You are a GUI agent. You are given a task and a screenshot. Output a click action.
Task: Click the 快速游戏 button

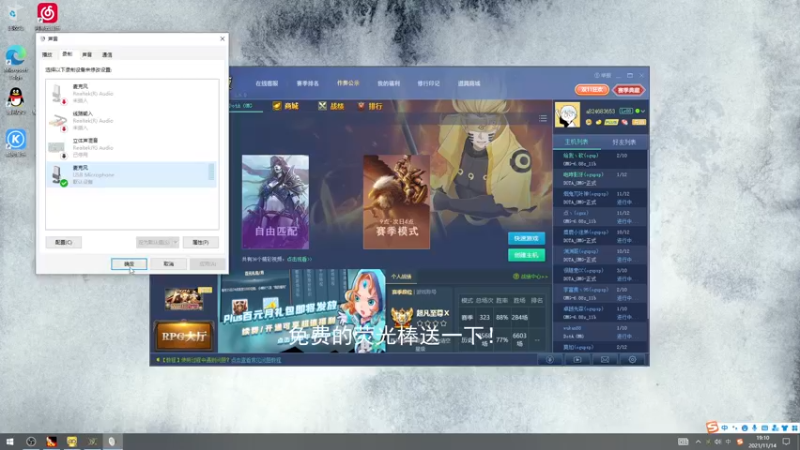click(x=527, y=238)
